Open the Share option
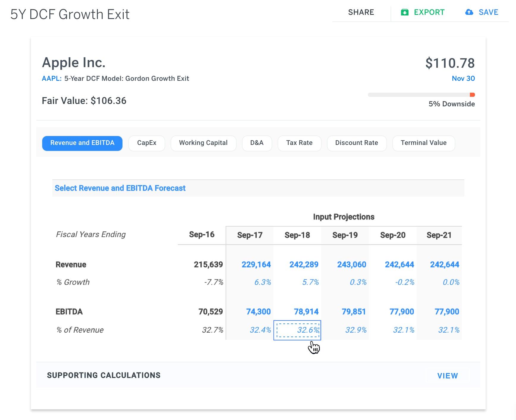 click(x=361, y=12)
